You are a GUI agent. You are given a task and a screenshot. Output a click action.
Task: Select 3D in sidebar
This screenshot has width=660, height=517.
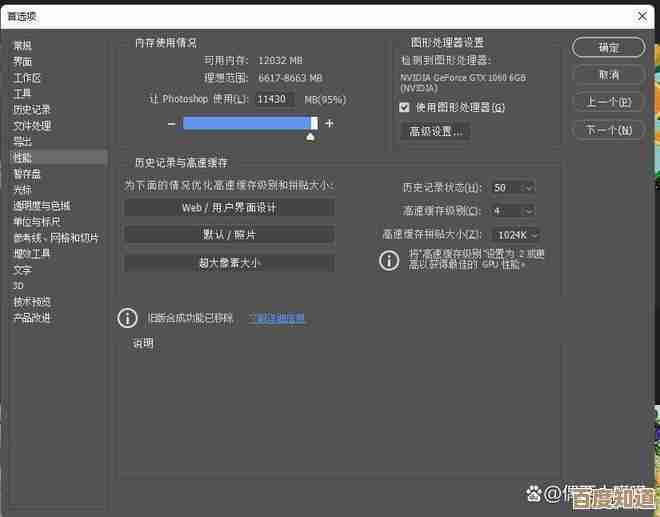(x=18, y=286)
